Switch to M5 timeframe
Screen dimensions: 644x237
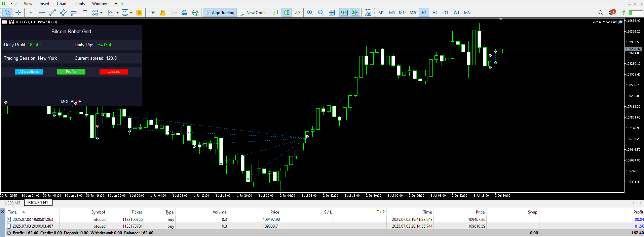[x=392, y=13]
